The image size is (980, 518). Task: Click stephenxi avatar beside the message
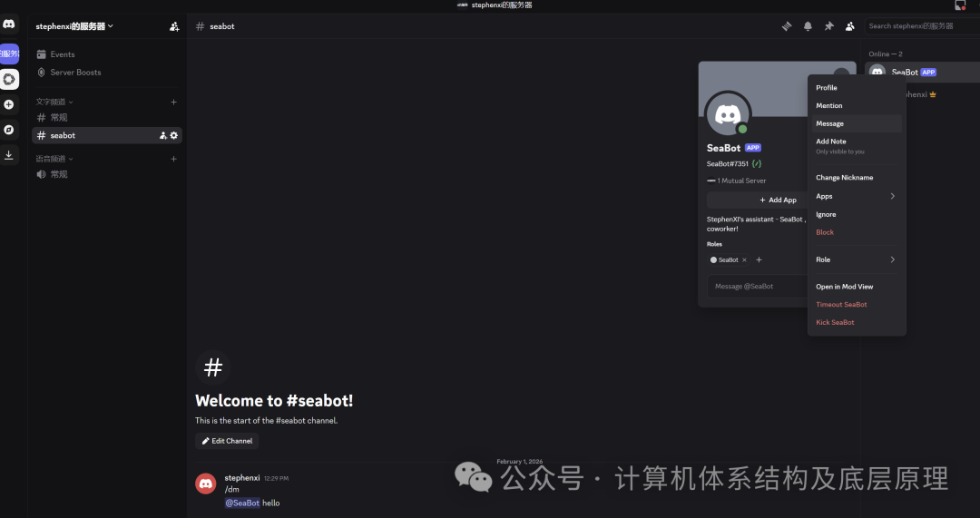[206, 484]
